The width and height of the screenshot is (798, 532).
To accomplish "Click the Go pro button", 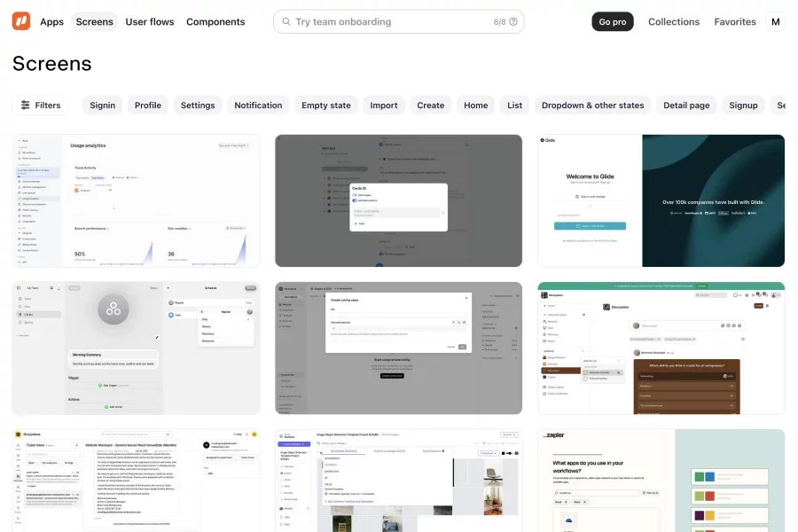I will (x=613, y=21).
